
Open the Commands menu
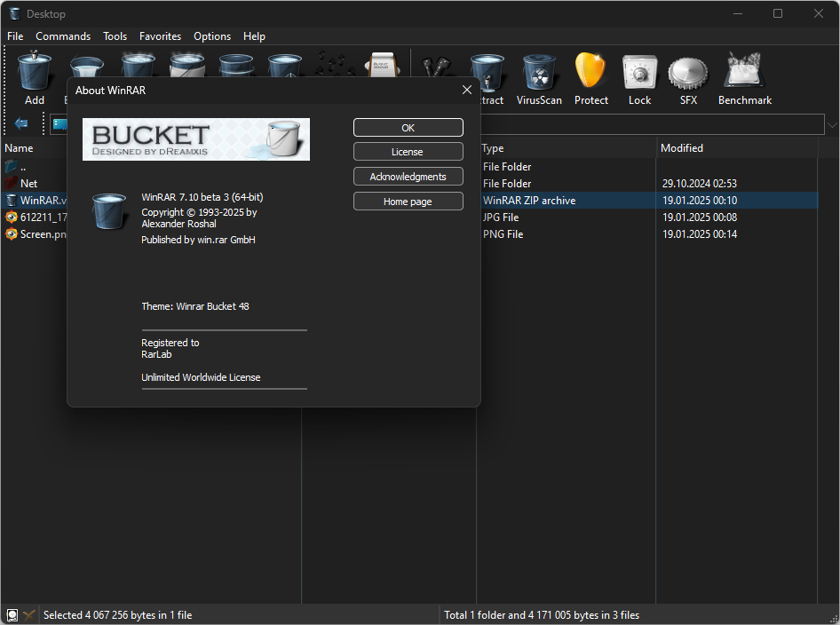[x=63, y=36]
